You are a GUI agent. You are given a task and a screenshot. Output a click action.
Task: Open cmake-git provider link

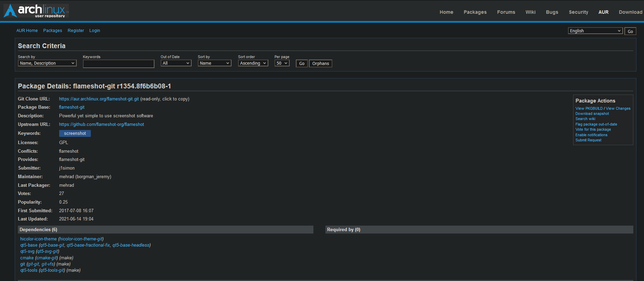46,258
